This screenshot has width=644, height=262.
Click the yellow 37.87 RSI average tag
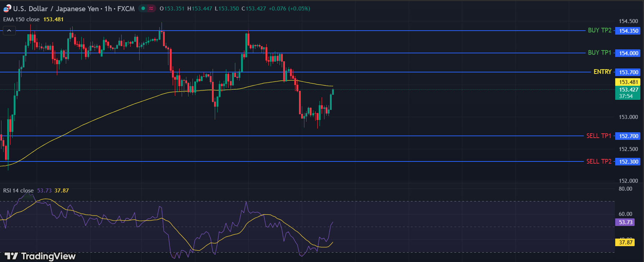pos(626,243)
